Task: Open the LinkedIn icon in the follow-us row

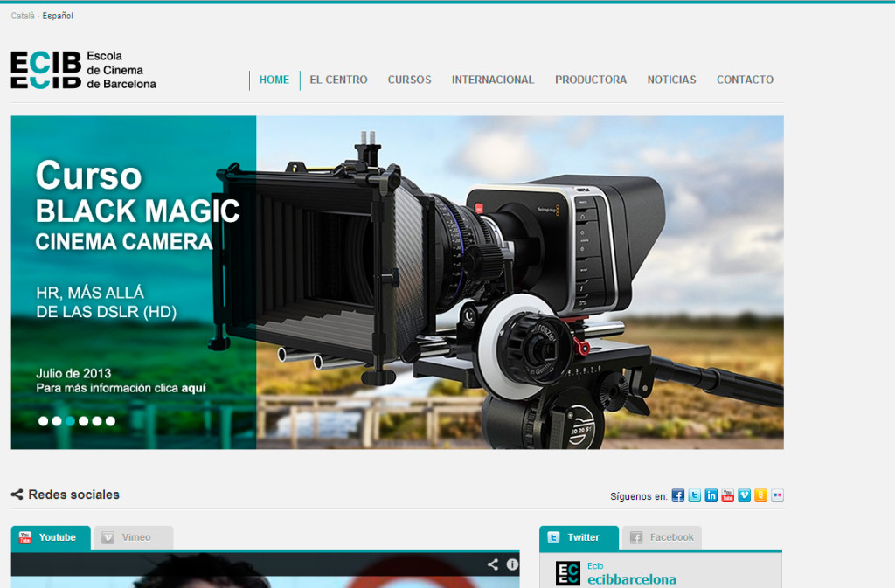Action: 711,495
